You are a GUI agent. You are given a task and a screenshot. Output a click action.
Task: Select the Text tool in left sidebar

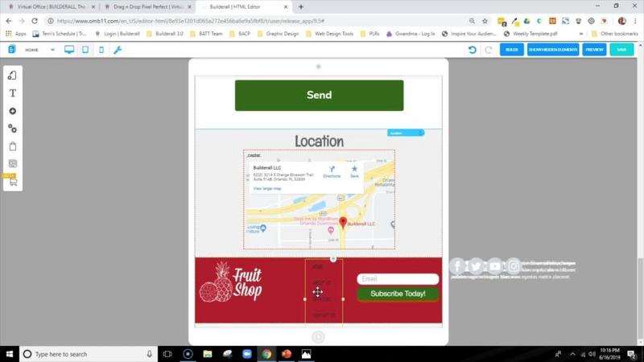pos(13,93)
